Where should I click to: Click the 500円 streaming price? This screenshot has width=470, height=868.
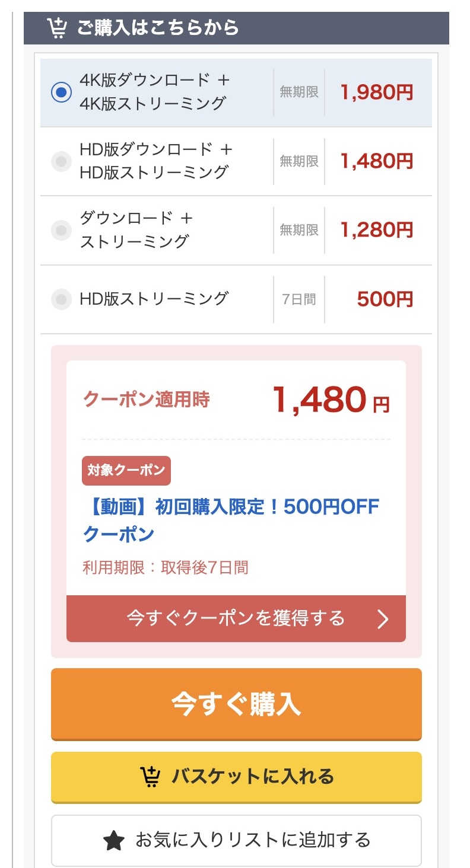[x=385, y=299]
